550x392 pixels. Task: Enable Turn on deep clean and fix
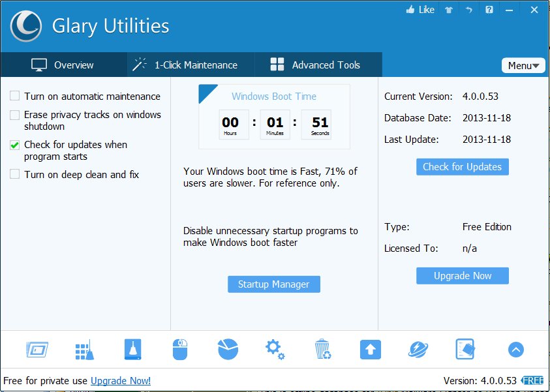[x=14, y=174]
